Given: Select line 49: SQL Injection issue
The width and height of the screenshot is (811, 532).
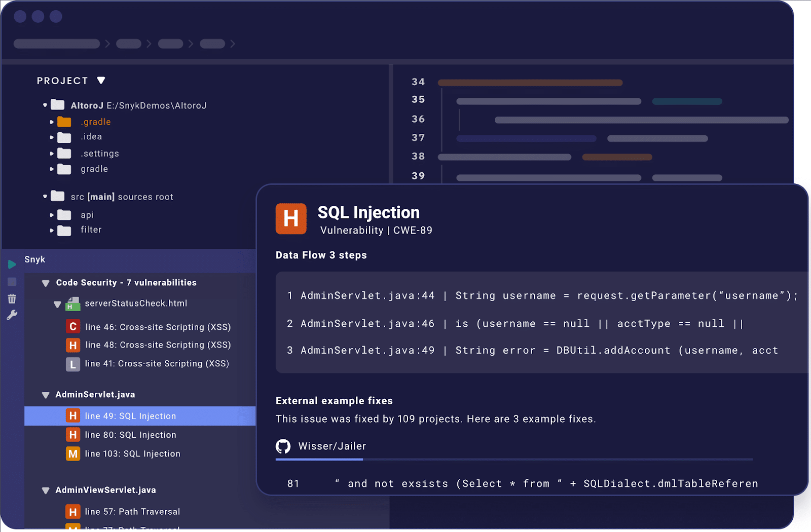Looking at the screenshot, I should pyautogui.click(x=140, y=416).
